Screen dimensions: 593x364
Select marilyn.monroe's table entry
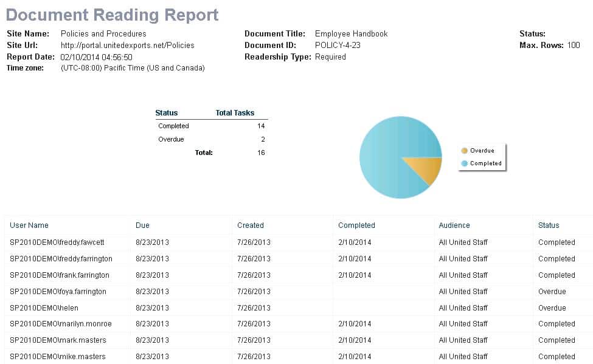pyautogui.click(x=61, y=324)
